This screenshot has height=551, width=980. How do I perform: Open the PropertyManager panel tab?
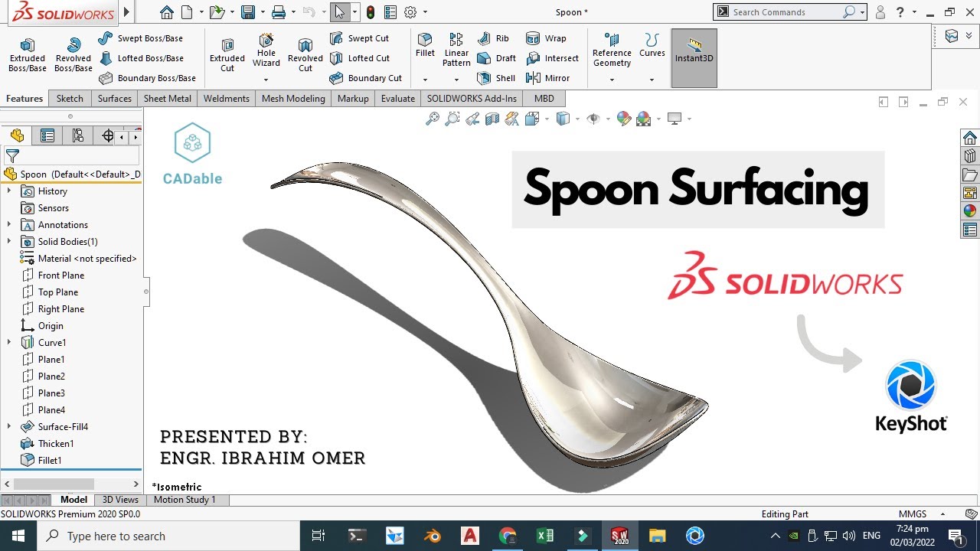[47, 136]
